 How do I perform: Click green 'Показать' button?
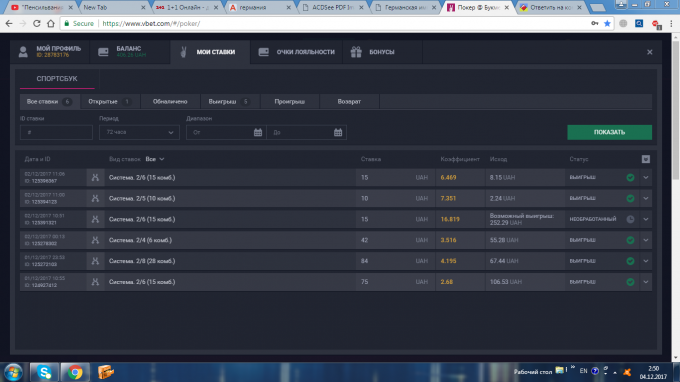coord(609,132)
